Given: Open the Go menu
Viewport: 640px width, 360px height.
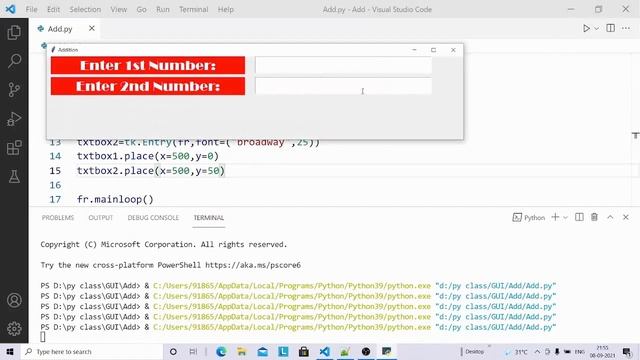Looking at the screenshot, I should (141, 9).
